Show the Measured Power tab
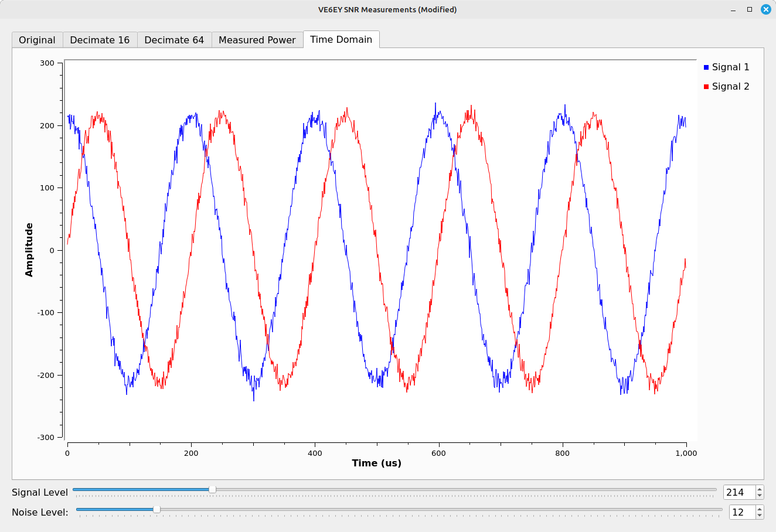Viewport: 776px width, 532px height. (x=257, y=40)
